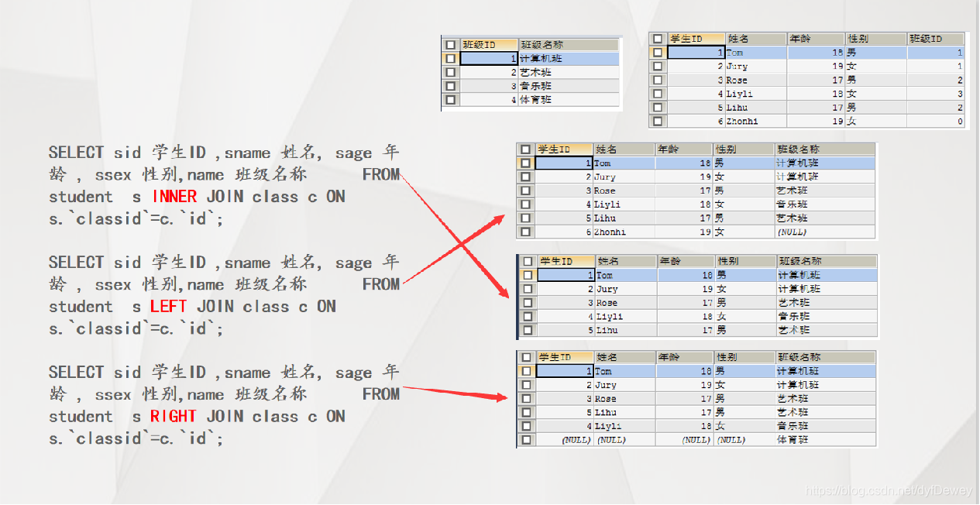Screen dimensions: 980x505
Task: Click the red LEFT keyword in second query
Action: [x=169, y=307]
